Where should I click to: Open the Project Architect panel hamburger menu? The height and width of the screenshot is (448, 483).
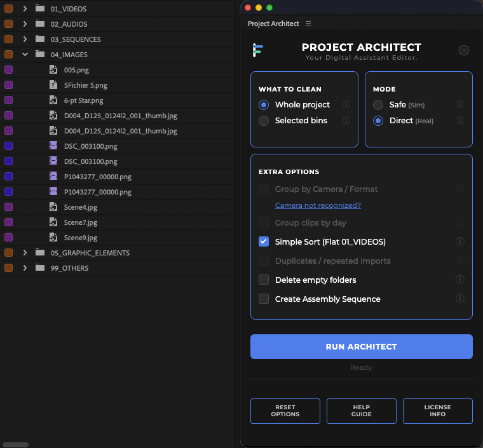308,24
